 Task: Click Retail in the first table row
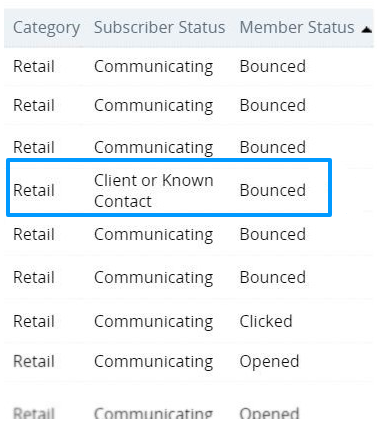coord(34,66)
